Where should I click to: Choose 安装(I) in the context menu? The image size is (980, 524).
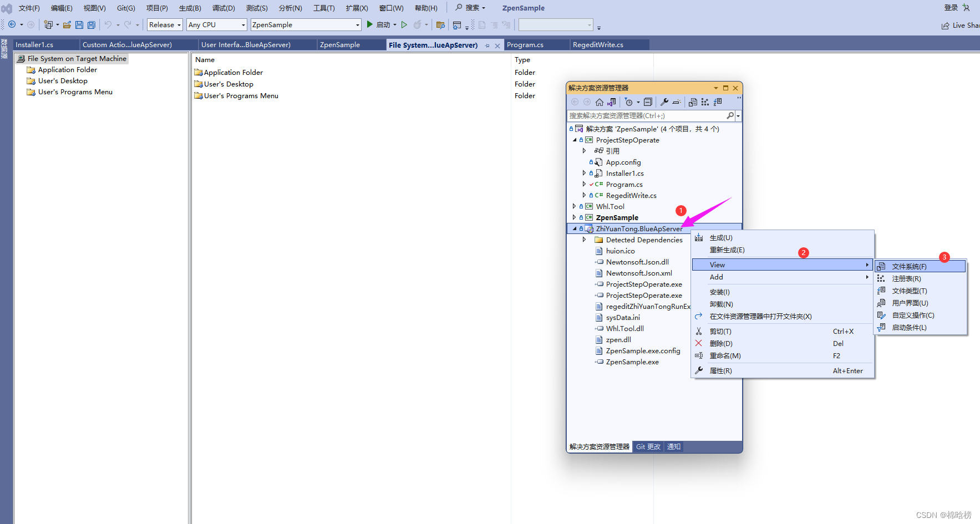pyautogui.click(x=783, y=292)
